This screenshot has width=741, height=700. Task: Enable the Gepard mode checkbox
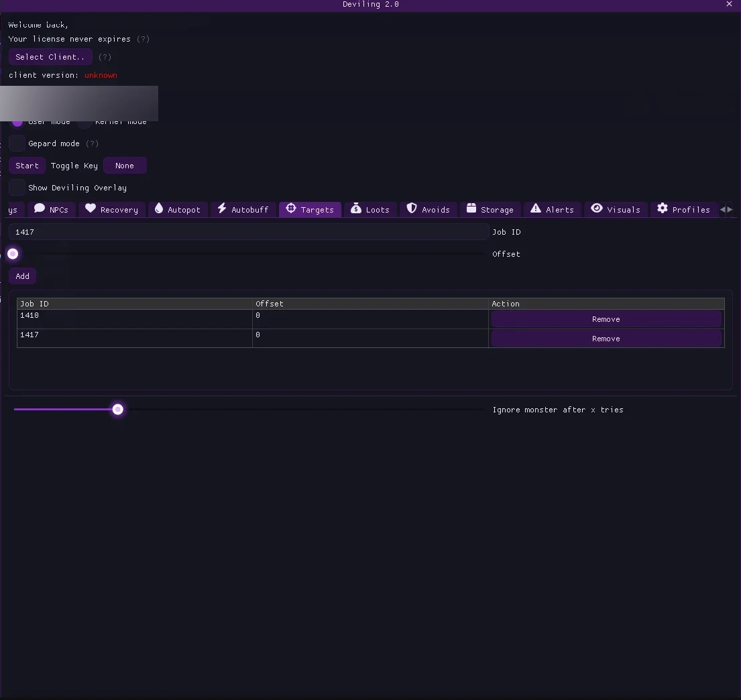(17, 143)
